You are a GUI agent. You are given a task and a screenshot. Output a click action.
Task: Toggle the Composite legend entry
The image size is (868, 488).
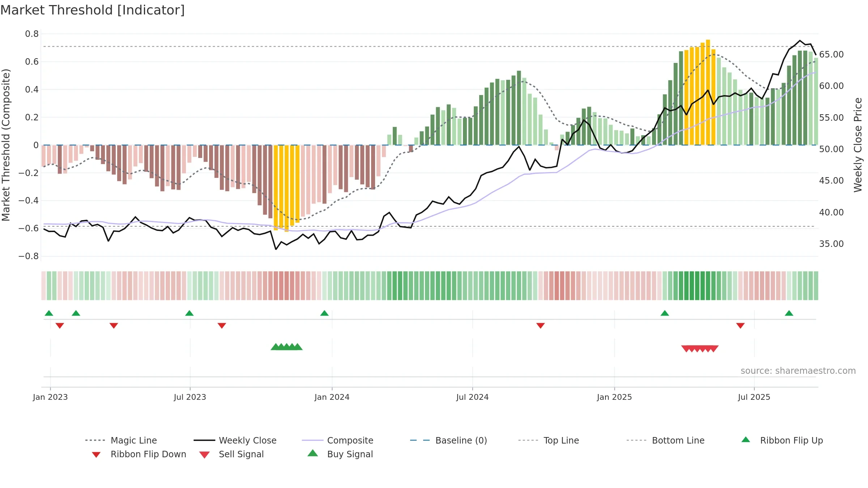coord(338,440)
